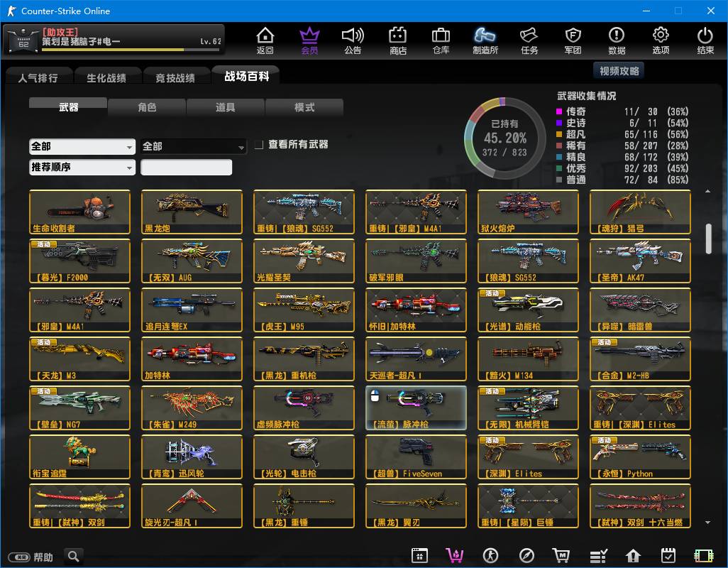This screenshot has height=568, width=728.
Task: Open the pink crown shopping cart icon
Action: pyautogui.click(x=455, y=555)
